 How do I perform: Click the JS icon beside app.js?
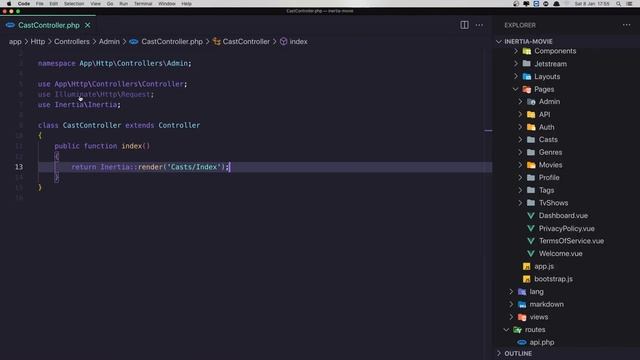coord(527,266)
